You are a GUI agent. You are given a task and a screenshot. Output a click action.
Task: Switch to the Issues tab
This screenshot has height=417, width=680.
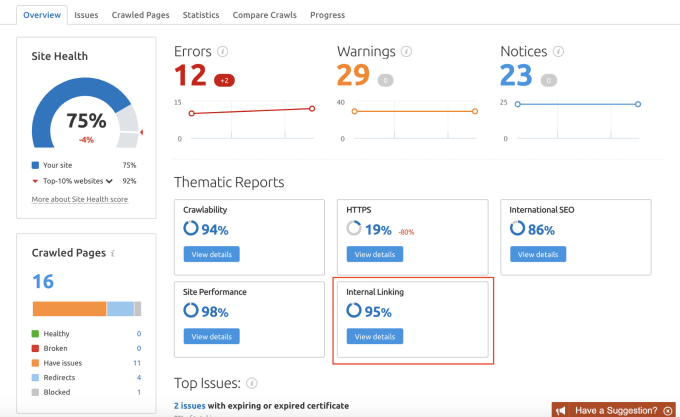pos(86,15)
